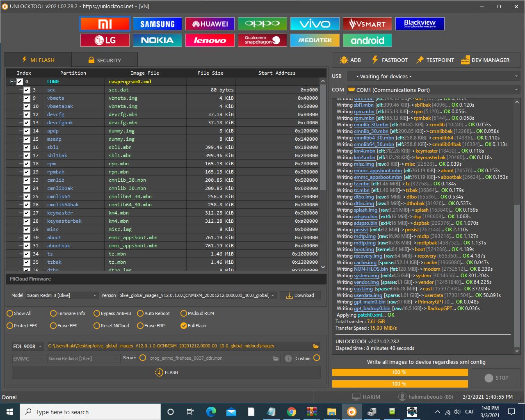Open the patch0.xml link in log

click(371, 315)
